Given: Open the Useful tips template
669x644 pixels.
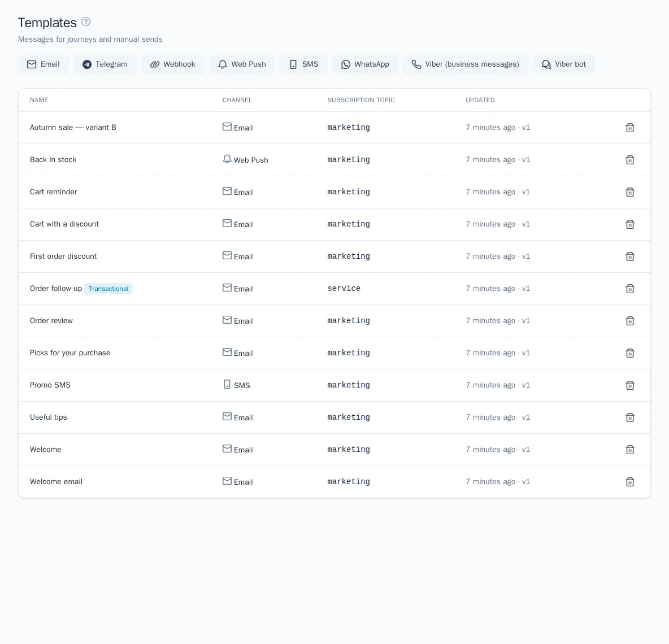Looking at the screenshot, I should tap(48, 417).
